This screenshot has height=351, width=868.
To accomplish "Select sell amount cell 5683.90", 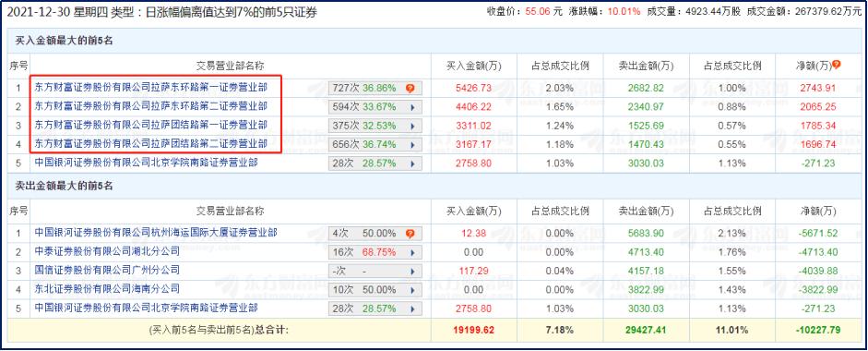I will click(x=646, y=234).
